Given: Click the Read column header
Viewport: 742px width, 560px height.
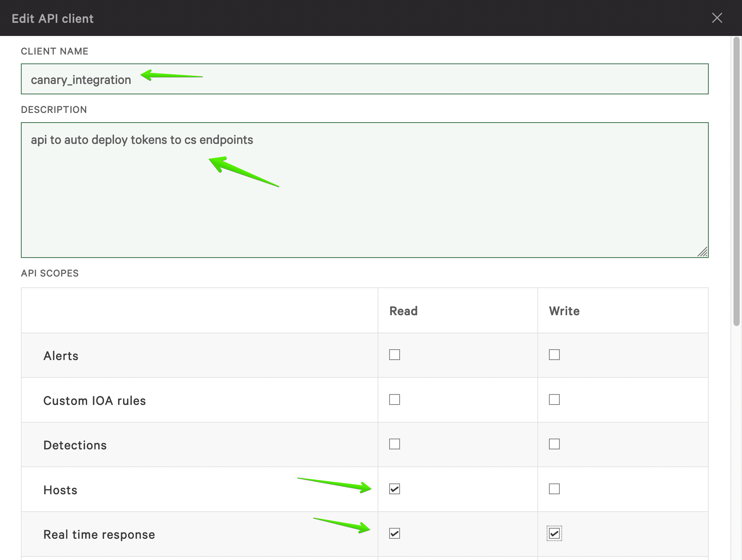Looking at the screenshot, I should coord(403,311).
